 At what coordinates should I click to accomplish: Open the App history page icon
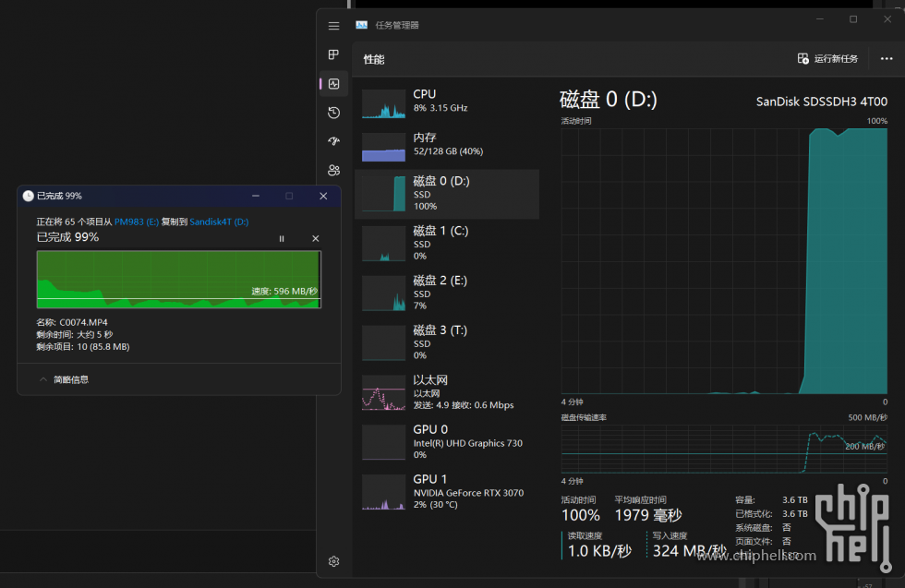(333, 113)
